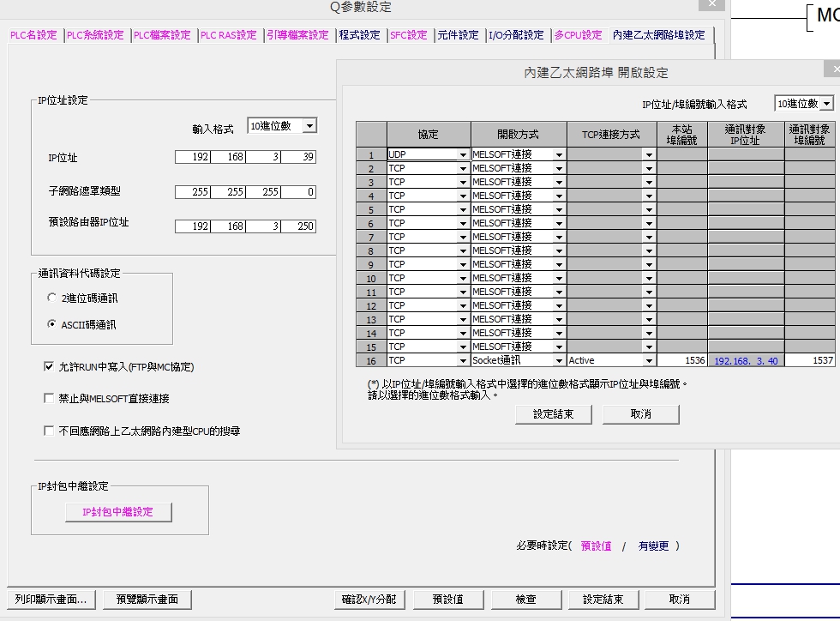This screenshot has width=840, height=621.
Task: Open row 16 Socket通訊 open method dropdown
Action: [x=559, y=361]
